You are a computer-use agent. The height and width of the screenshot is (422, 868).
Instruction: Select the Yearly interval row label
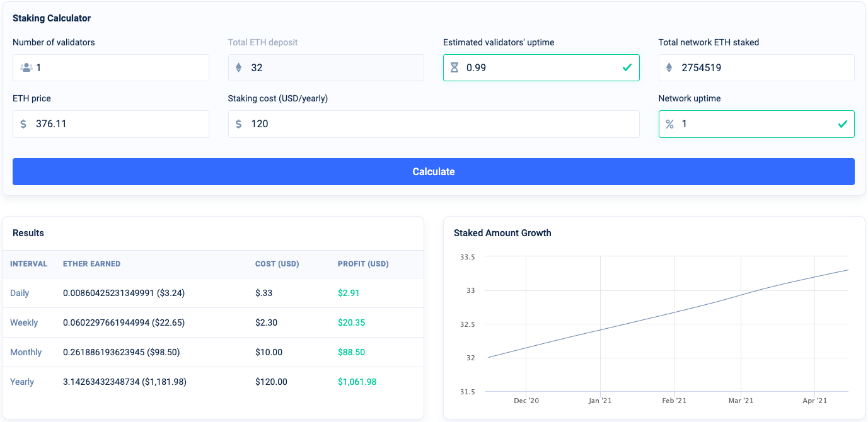[22, 382]
